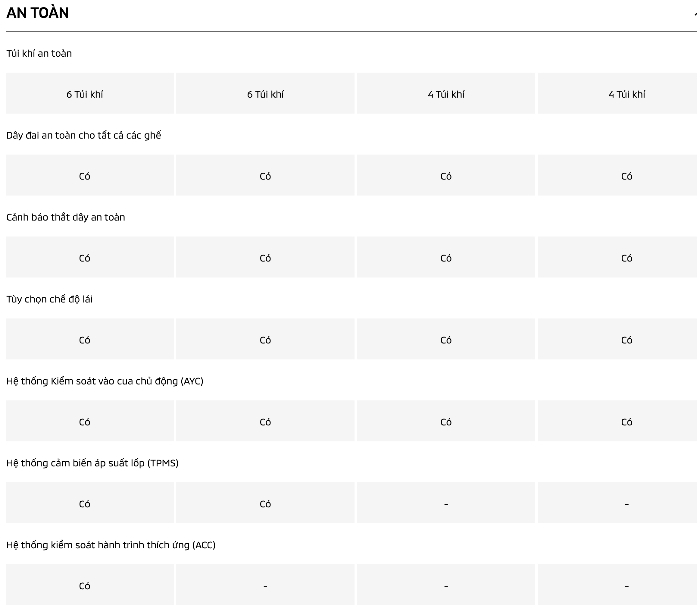The image size is (700, 608).
Task: Select the Túi khí an toàn row label
Action: [39, 53]
